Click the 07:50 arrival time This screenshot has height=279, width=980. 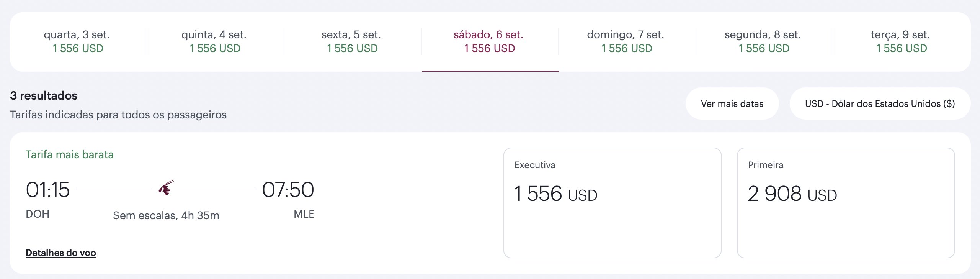[288, 190]
